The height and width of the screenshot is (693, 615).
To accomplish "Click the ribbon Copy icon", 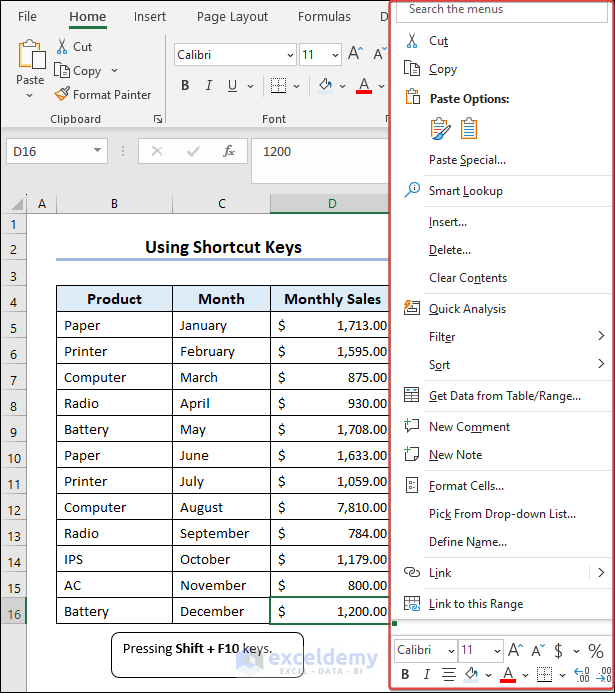I will point(62,70).
